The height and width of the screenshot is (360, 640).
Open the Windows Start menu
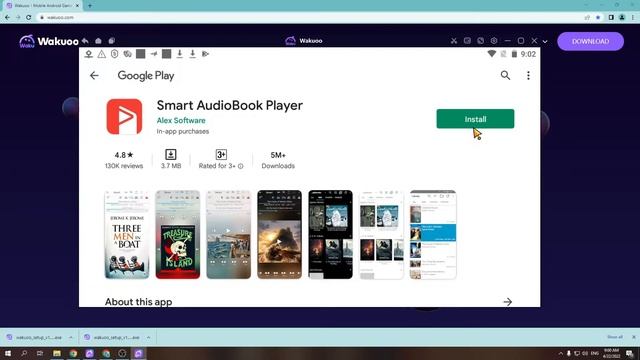pos(8,353)
